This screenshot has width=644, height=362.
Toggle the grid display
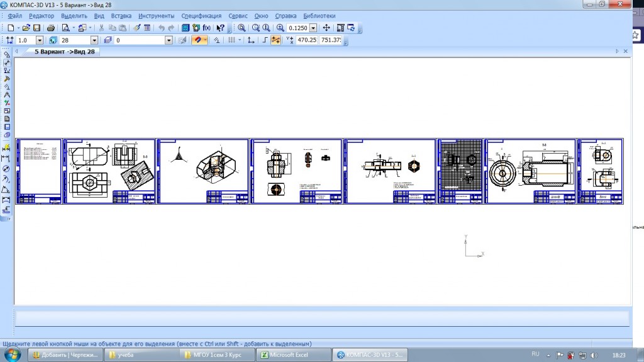pos(231,40)
